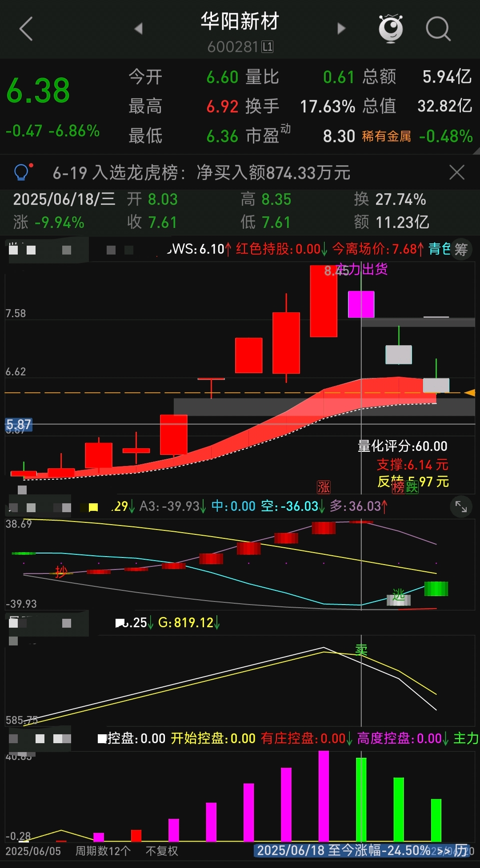
Task: Switch to next stock with right triangle
Action: [341, 28]
